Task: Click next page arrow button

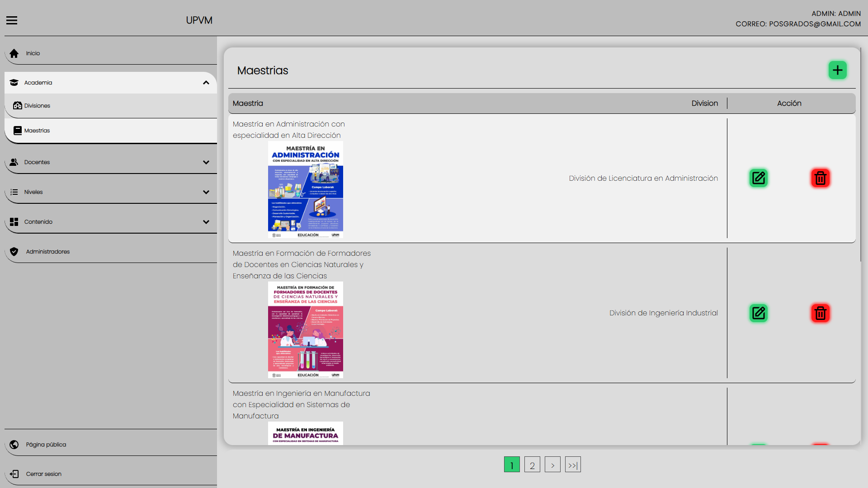Action: (x=552, y=465)
